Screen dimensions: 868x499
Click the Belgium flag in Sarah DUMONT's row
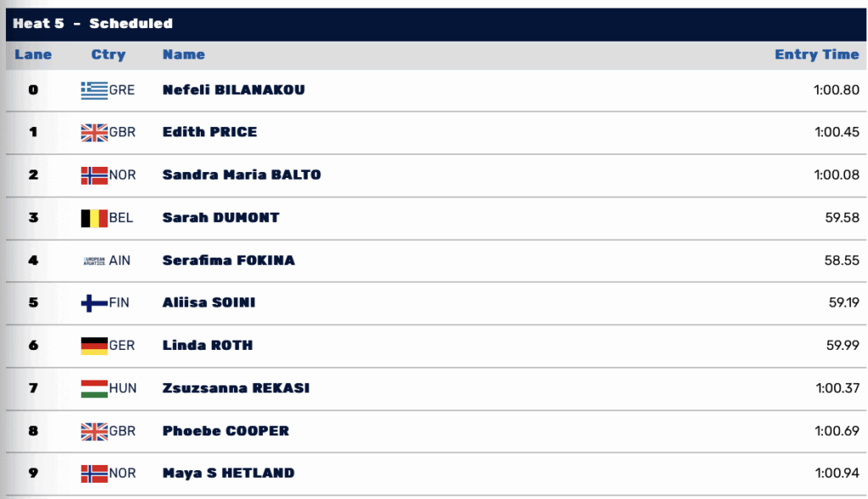coord(94,218)
